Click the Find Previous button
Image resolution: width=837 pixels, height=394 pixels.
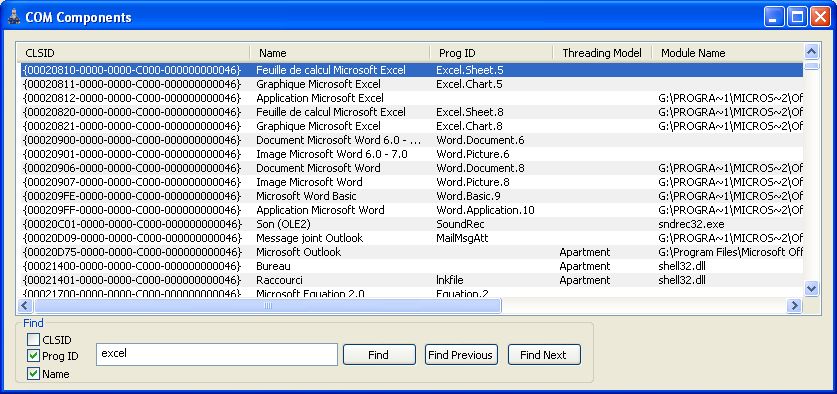[461, 354]
